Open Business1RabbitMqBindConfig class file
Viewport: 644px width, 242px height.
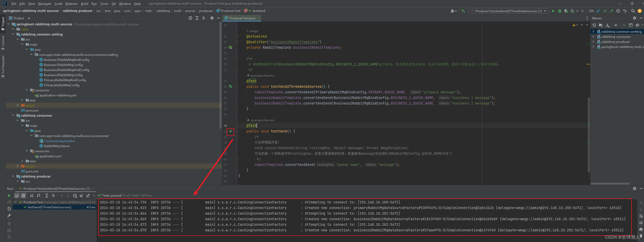(67, 60)
